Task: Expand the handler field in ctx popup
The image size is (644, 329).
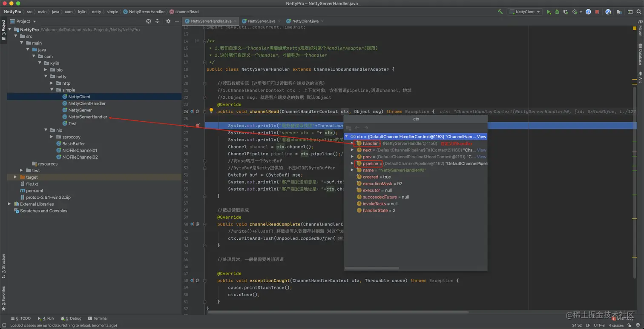Action: [x=352, y=143]
